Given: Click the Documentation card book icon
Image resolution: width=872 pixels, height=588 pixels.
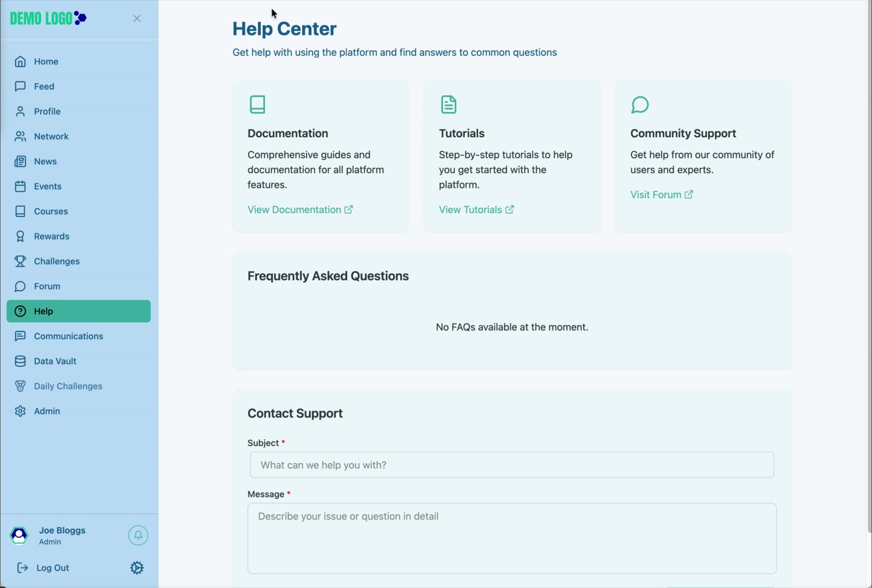Looking at the screenshot, I should (x=257, y=104).
